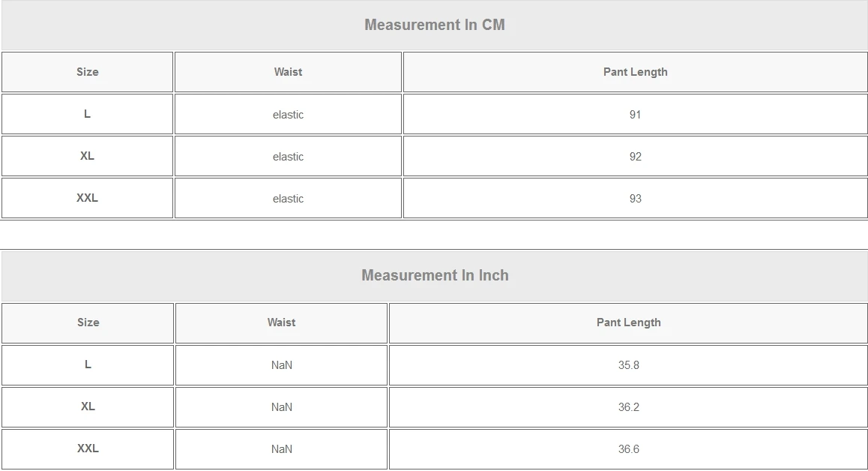Image resolution: width=868 pixels, height=471 pixels.
Task: Click the elastic waist cell for size XL
Action: [x=288, y=157]
